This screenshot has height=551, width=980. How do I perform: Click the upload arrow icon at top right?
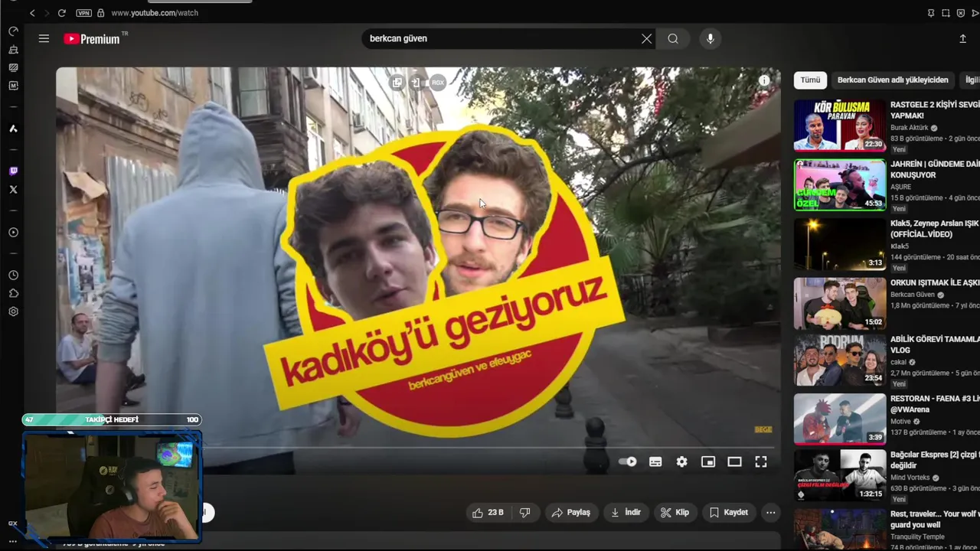click(962, 38)
